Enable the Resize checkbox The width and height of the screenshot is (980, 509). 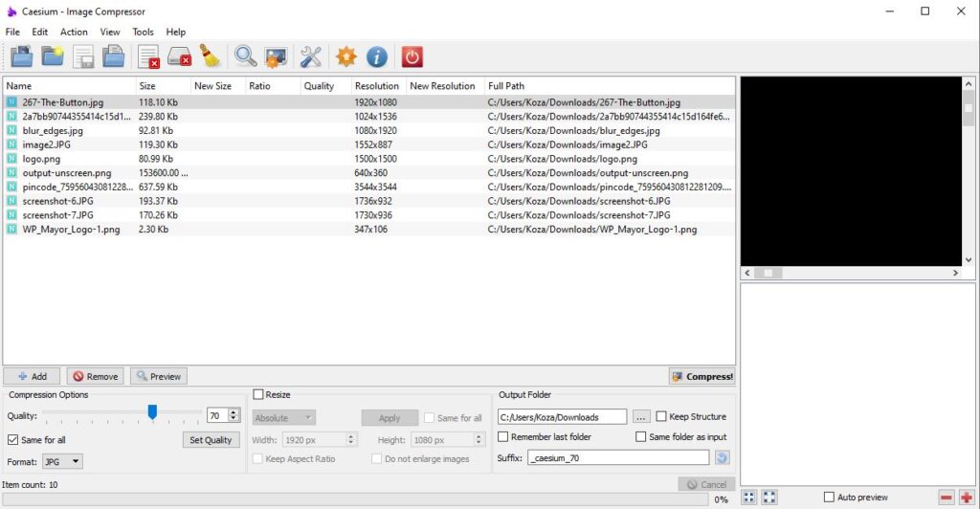(258, 395)
